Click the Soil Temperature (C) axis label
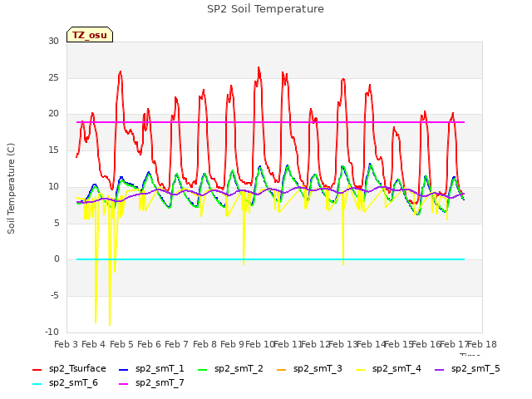Screen dimensions: 532x399 click(11, 189)
